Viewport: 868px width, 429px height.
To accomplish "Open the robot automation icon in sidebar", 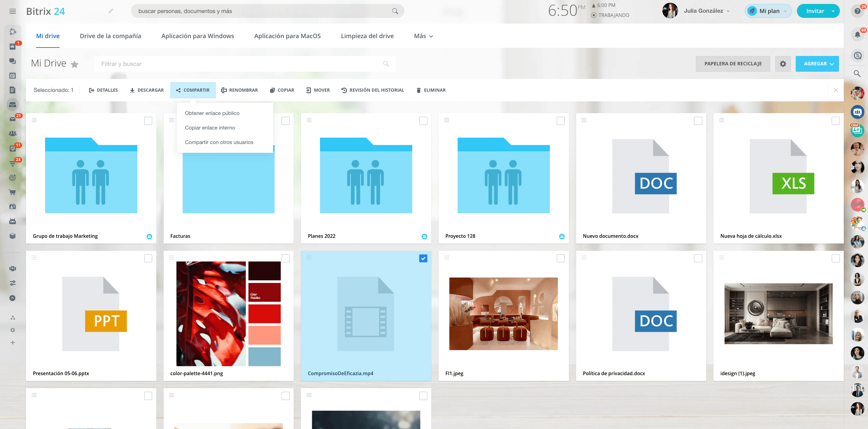I will 12,221.
